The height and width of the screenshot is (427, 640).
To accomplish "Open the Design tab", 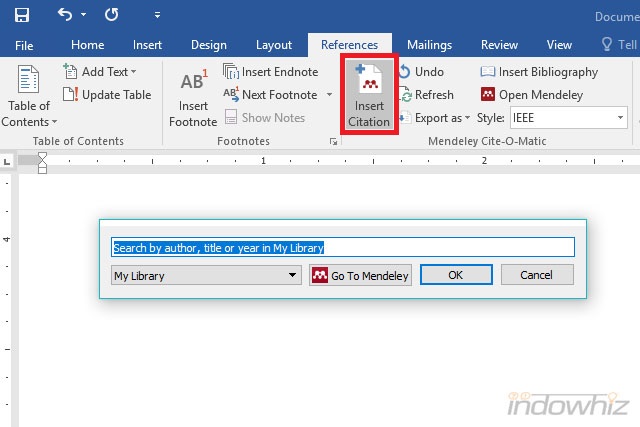I will tap(209, 45).
